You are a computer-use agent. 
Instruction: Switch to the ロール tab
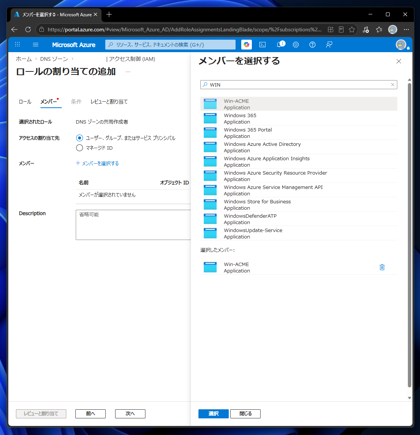click(25, 102)
